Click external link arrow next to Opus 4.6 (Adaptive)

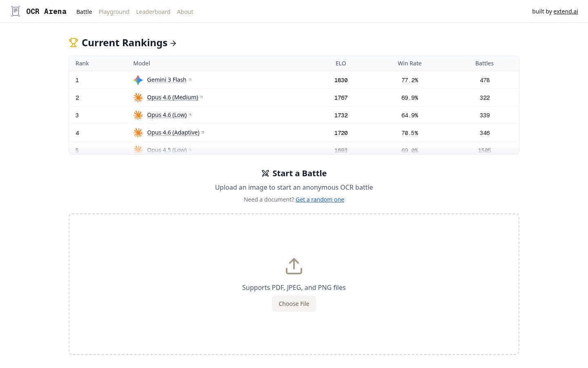coord(203,132)
